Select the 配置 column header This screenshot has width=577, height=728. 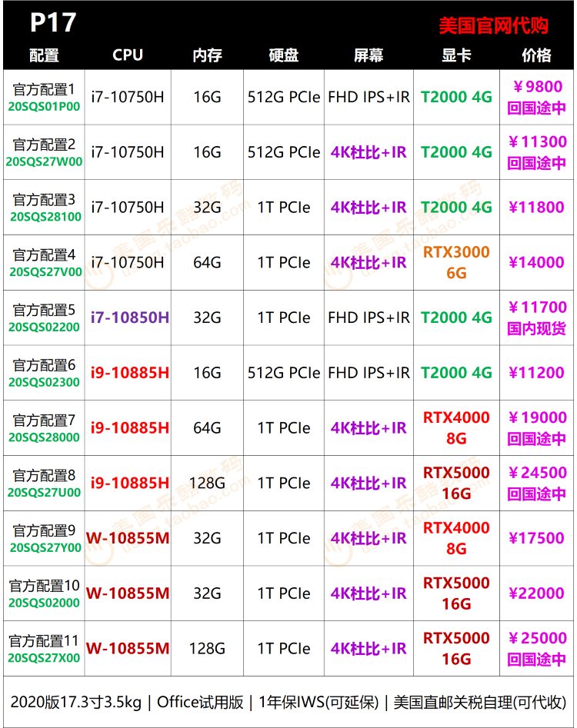(x=44, y=55)
